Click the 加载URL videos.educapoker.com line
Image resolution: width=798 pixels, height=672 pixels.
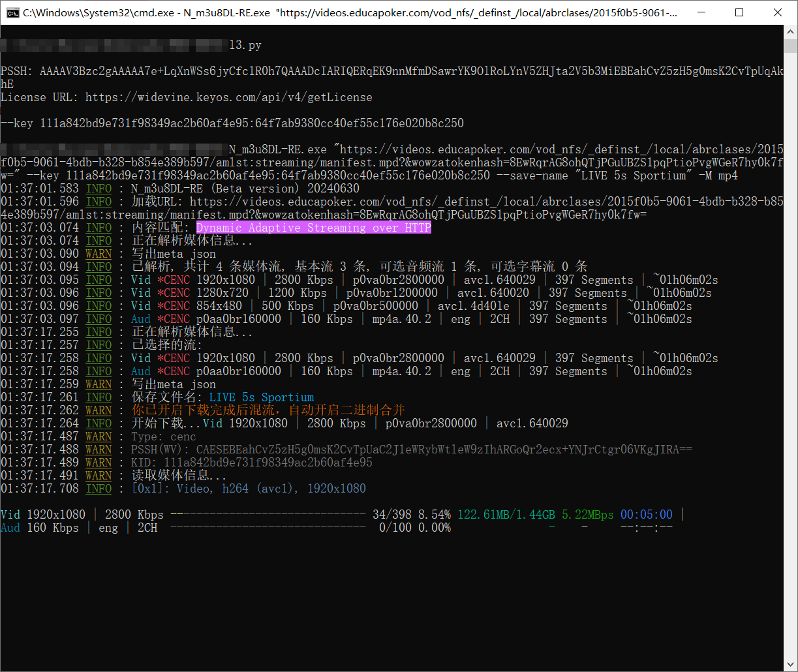(x=391, y=208)
